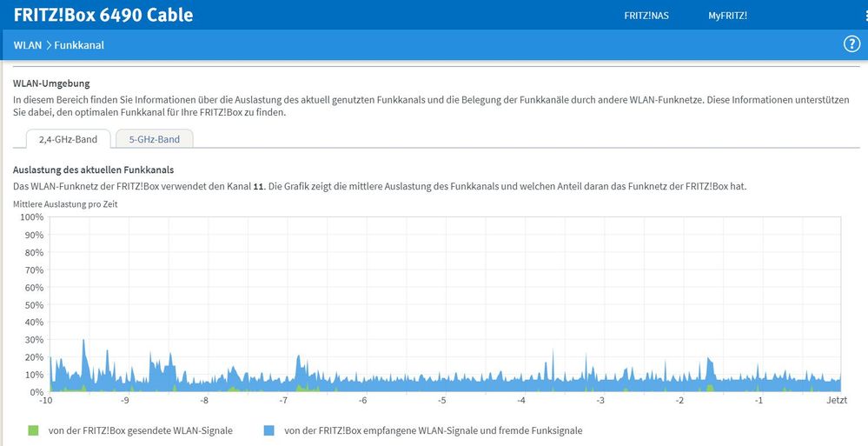
Task: Click the 50% y-axis label
Action: 34,304
